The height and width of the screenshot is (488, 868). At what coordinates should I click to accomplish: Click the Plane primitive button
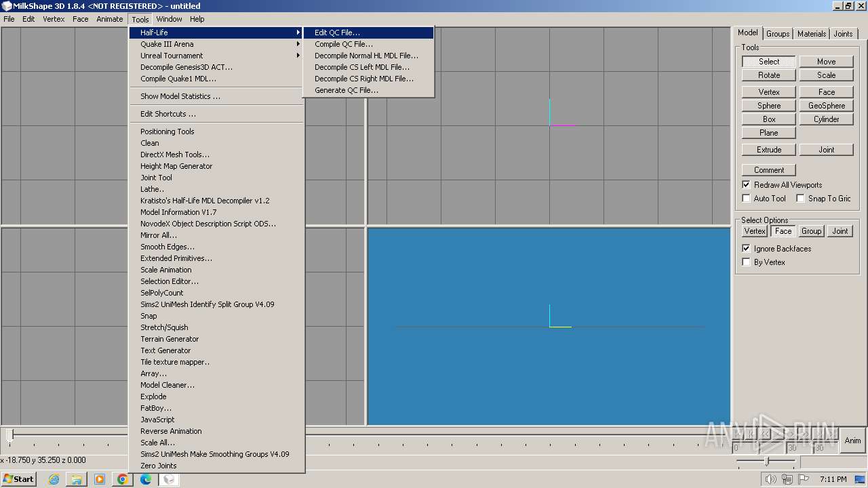pos(769,133)
